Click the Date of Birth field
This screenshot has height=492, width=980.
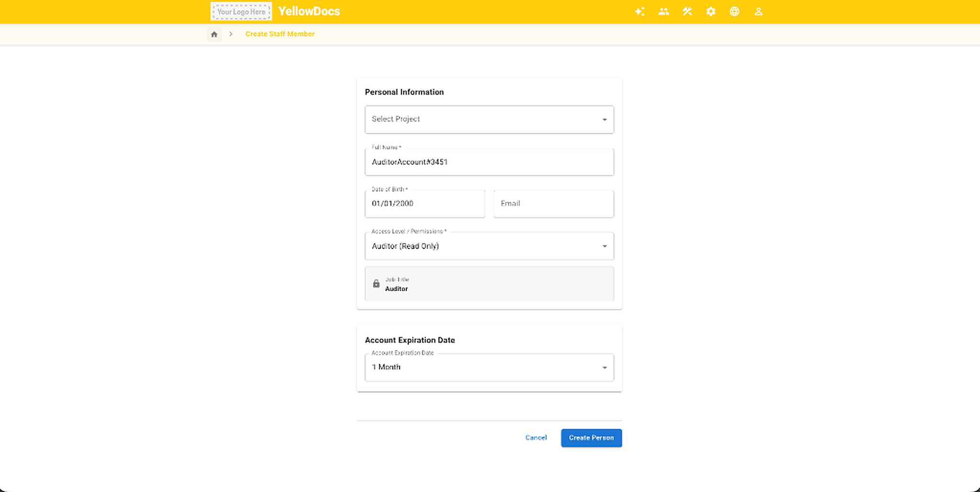(x=425, y=204)
